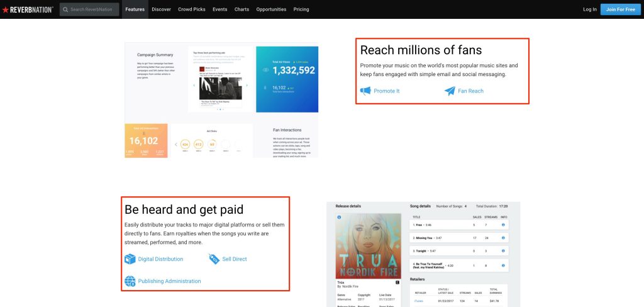Open the Events page

(x=219, y=9)
